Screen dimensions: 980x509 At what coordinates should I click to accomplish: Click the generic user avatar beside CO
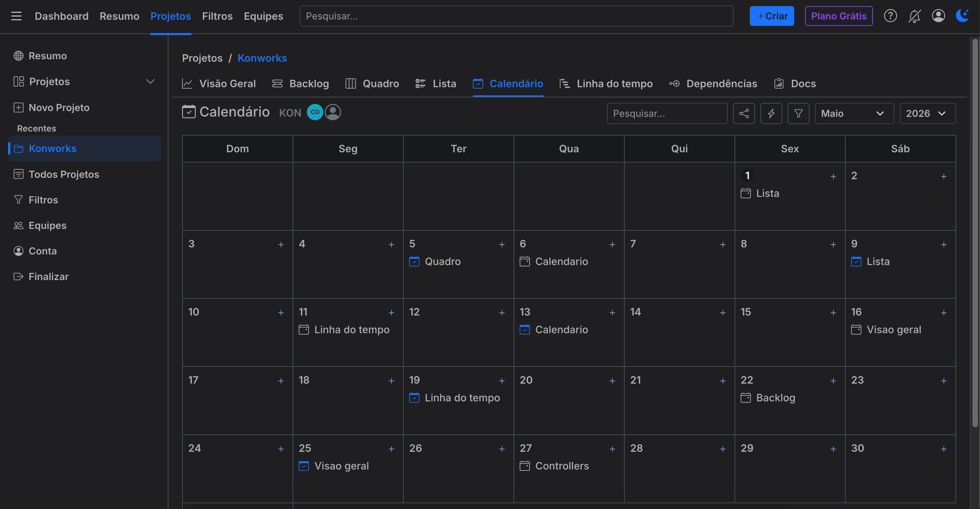pos(333,112)
